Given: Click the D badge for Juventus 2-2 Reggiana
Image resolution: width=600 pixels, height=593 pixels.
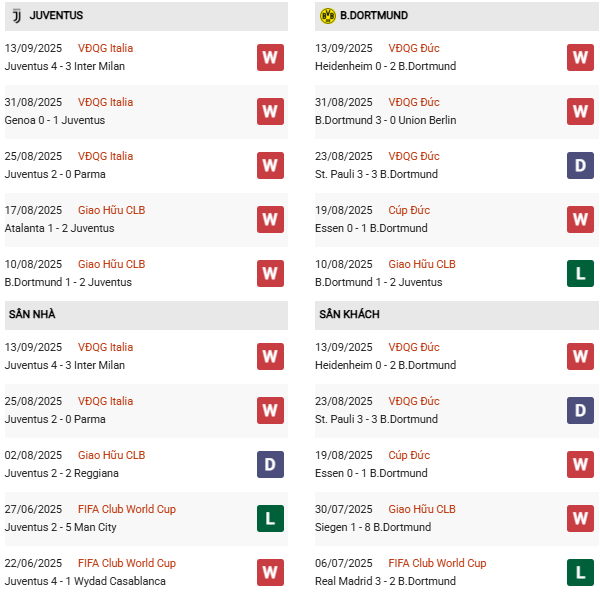Looking at the screenshot, I should coord(270,464).
